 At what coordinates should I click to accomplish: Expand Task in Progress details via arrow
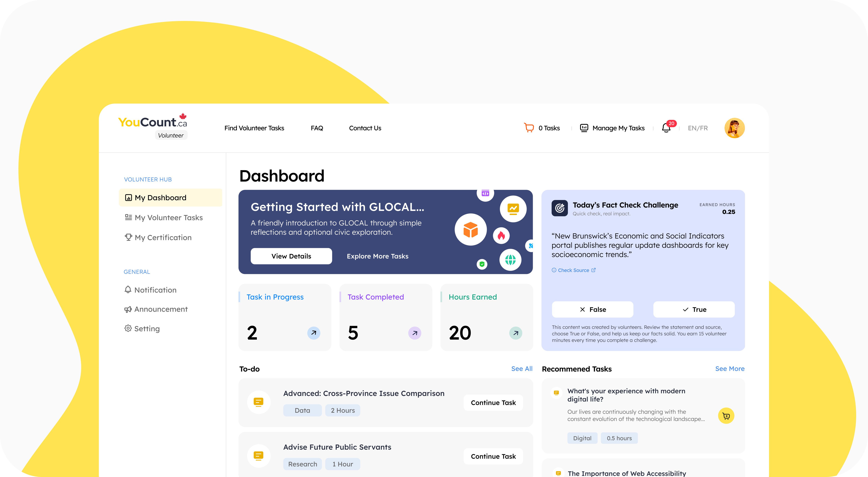(314, 333)
